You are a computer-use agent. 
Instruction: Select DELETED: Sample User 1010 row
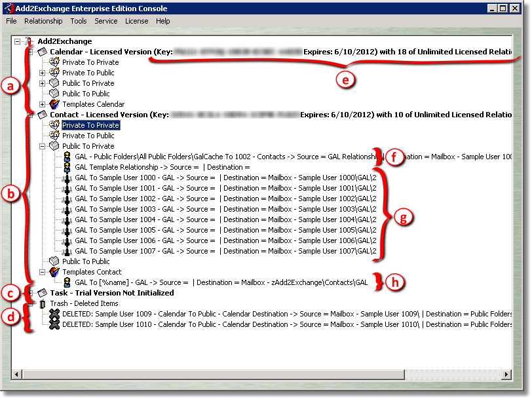click(287, 325)
